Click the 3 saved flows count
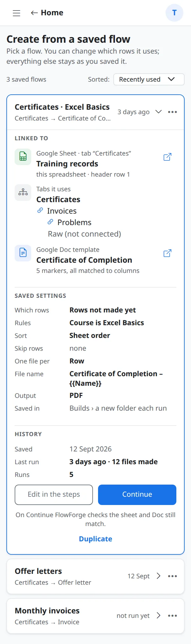Screen dimensions: 191x644 [x=26, y=79]
